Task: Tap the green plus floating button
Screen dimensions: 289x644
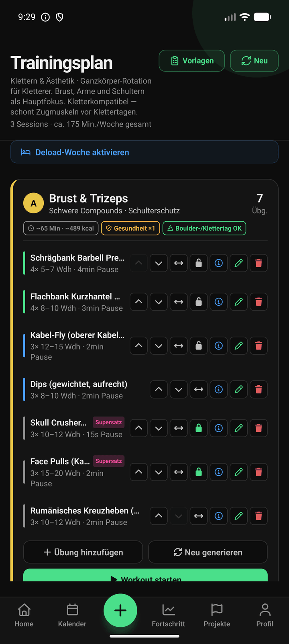Action: [x=120, y=610]
